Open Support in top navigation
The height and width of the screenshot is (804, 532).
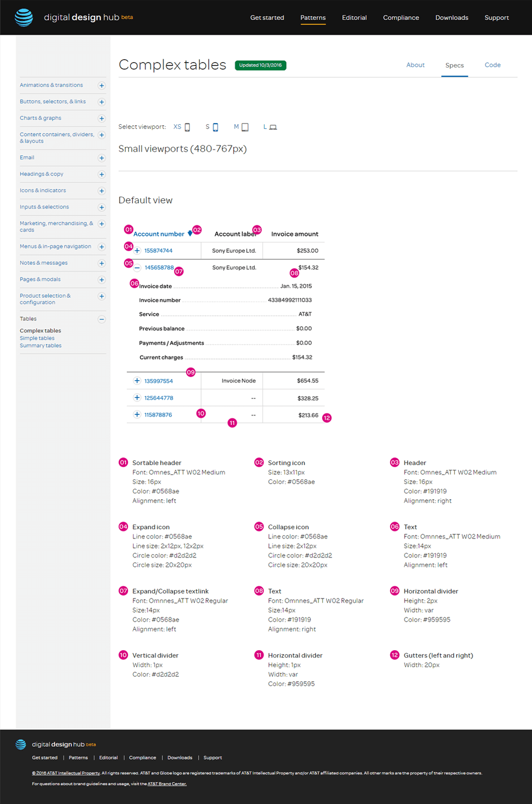[x=497, y=18]
